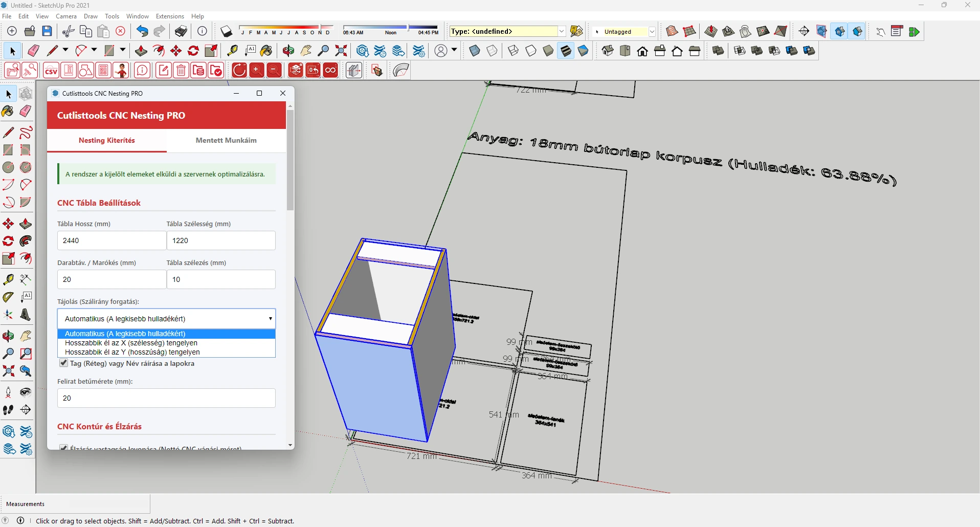Select the Protractor tool in left toolbar
980x527 pixels.
[8, 297]
